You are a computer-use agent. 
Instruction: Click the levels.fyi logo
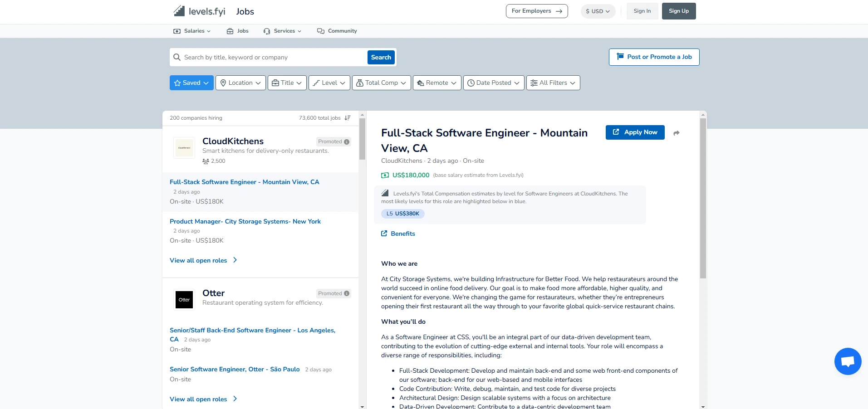click(x=199, y=11)
